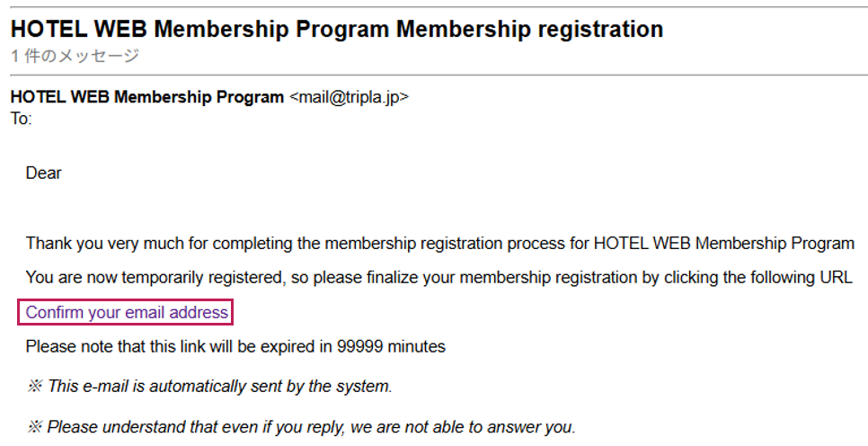Click the word minutes in expiry notice

click(x=417, y=346)
